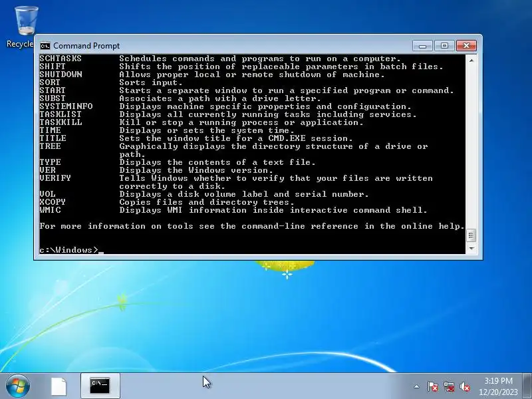Click the TREE command text

tap(50, 146)
